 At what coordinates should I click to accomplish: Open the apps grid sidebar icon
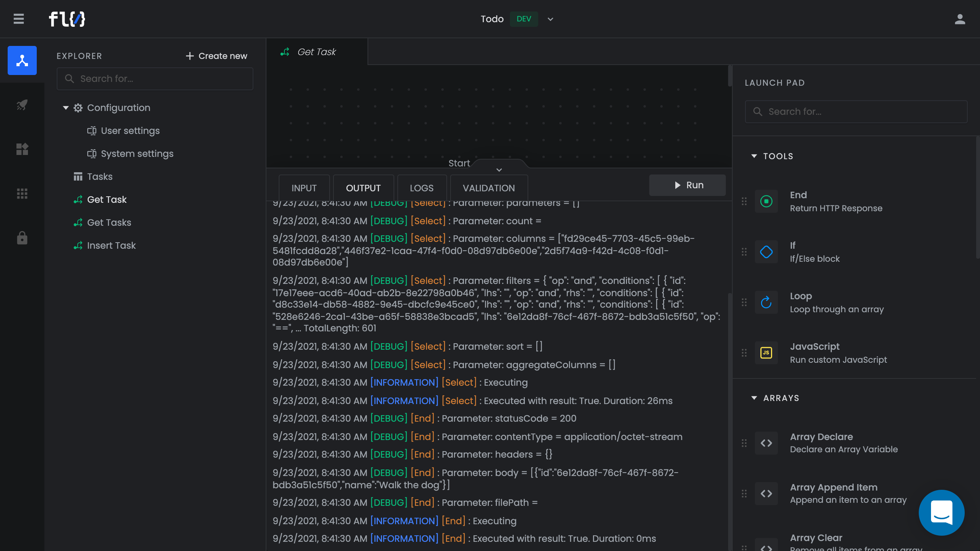tap(22, 194)
